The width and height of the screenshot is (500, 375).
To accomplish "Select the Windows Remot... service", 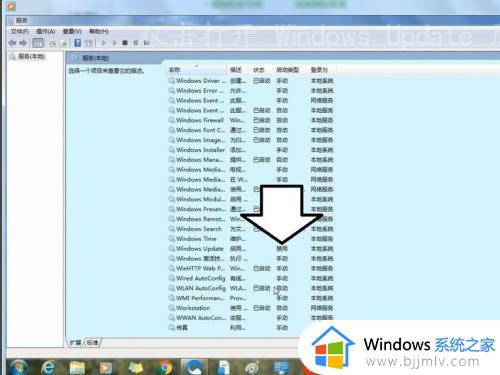I will point(251,219).
